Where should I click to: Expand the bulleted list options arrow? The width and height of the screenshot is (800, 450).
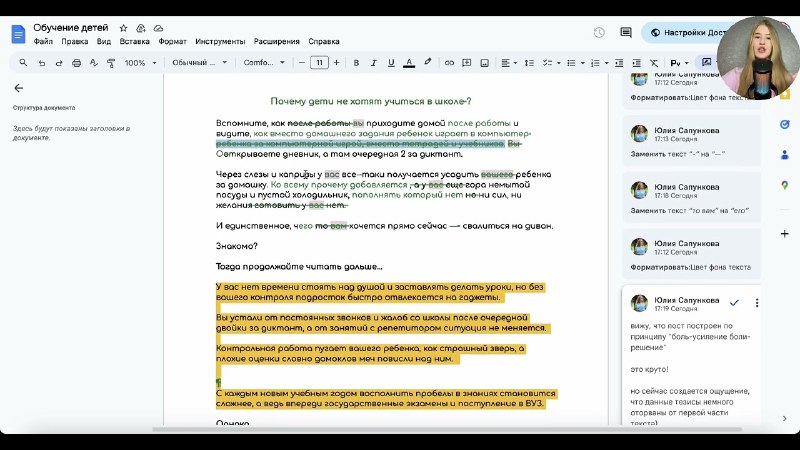(583, 63)
